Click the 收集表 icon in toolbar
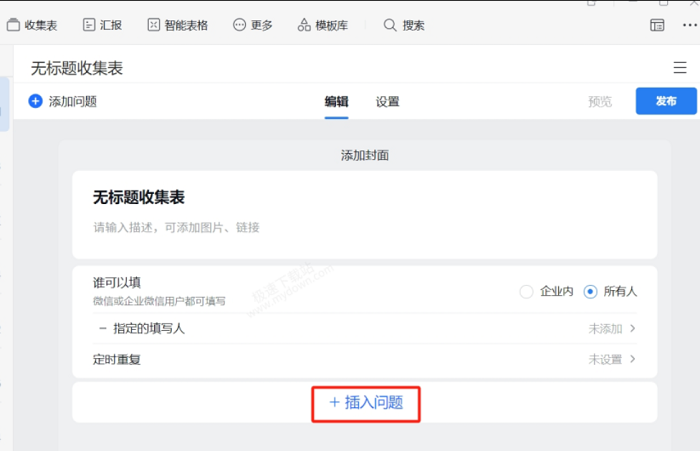This screenshot has width=700, height=451. click(x=13, y=25)
